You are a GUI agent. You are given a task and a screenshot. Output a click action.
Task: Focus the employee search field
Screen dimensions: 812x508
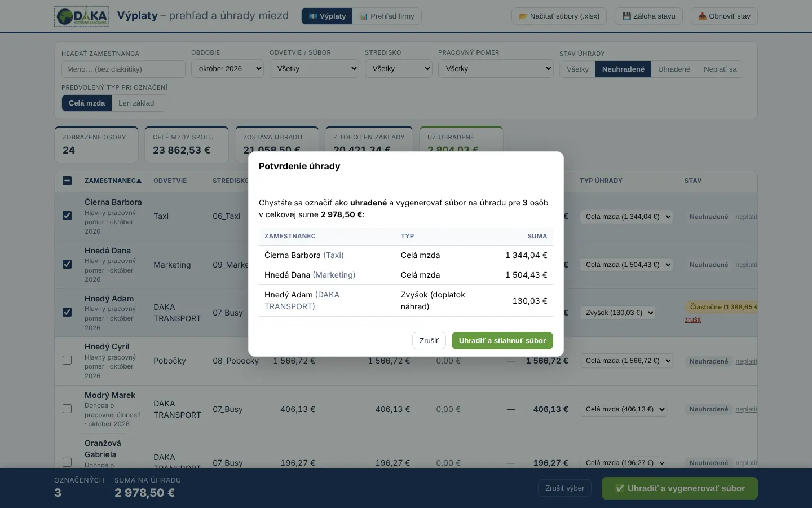pyautogui.click(x=123, y=69)
